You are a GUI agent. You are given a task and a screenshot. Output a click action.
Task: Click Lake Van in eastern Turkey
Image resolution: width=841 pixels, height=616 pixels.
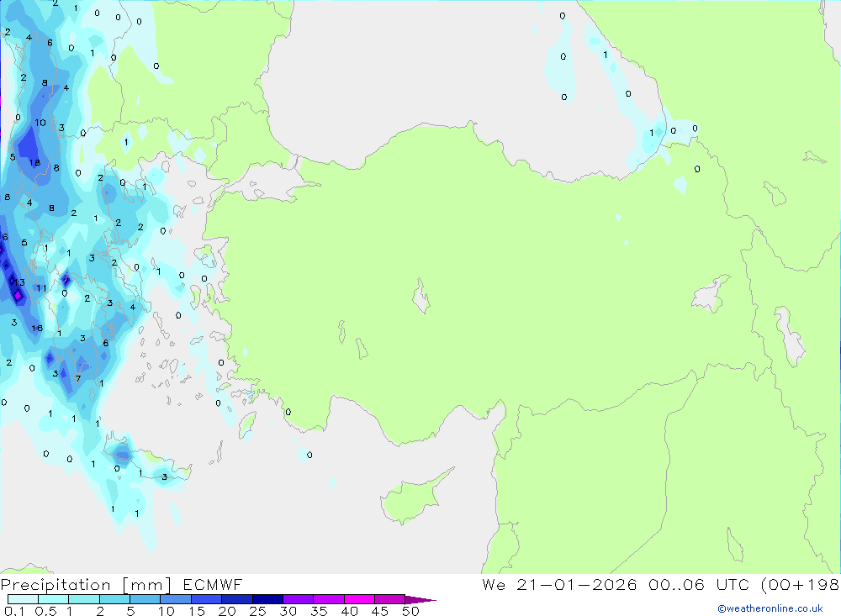711,294
